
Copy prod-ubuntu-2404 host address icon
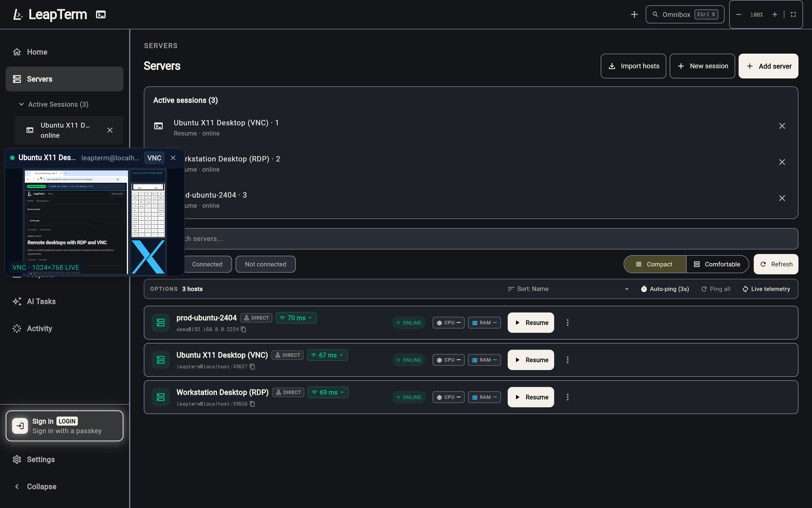pos(244,330)
